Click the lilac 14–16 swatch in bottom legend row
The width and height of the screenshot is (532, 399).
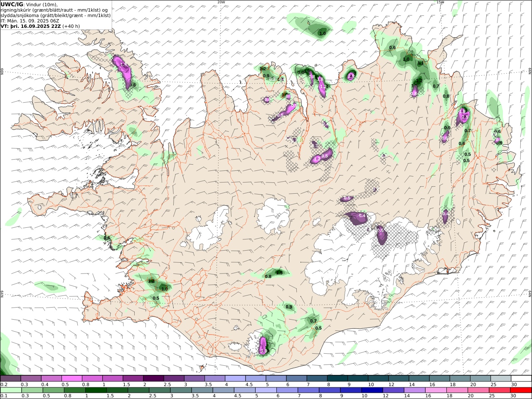click(414, 390)
